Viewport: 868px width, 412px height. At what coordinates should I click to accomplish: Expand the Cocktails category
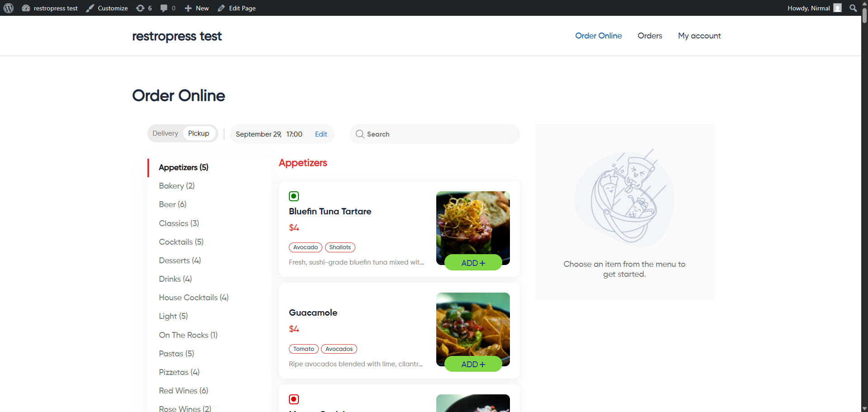(181, 242)
